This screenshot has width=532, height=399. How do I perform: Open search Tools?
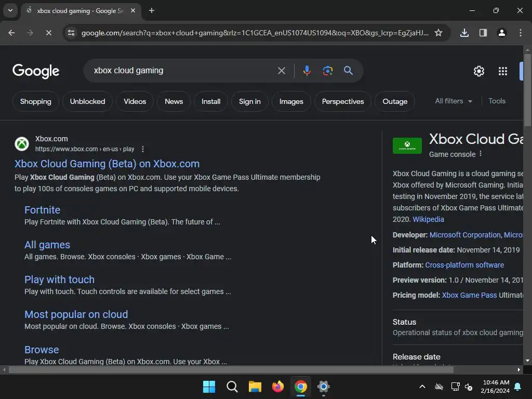(x=497, y=101)
